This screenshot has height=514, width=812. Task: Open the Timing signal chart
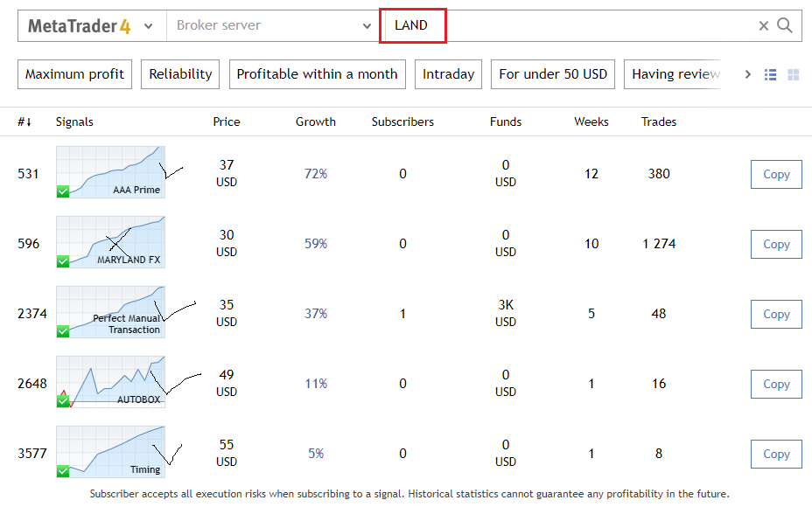click(x=111, y=452)
